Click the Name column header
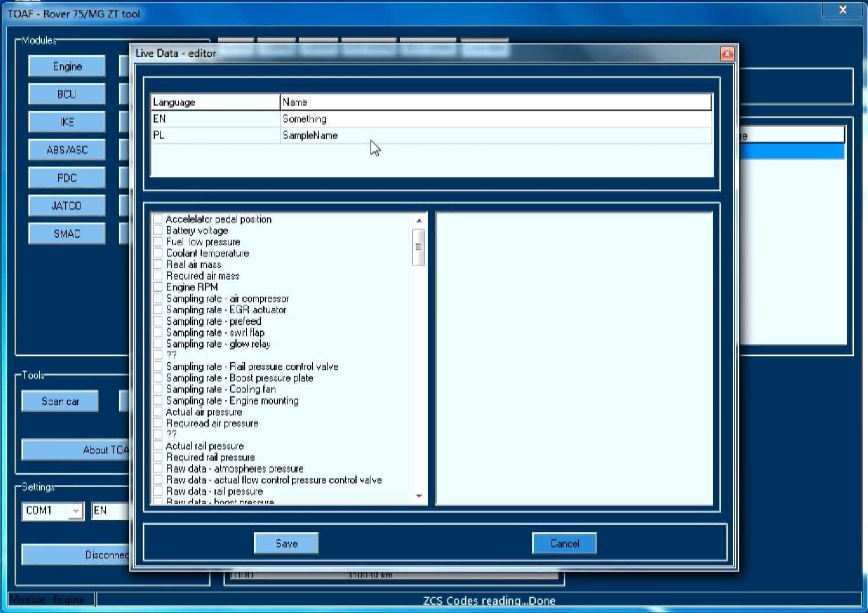868x613 pixels. 496,102
